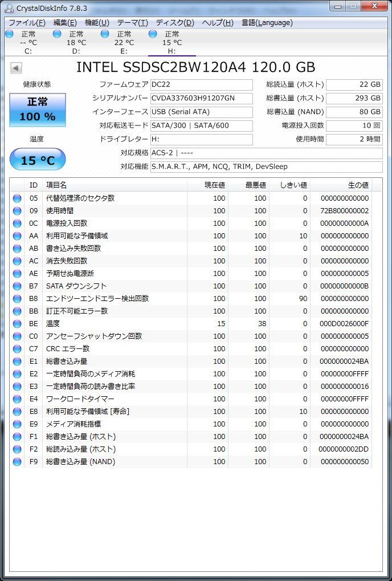Click the 項目名 column header
The height and width of the screenshot is (581, 392).
pos(115,185)
